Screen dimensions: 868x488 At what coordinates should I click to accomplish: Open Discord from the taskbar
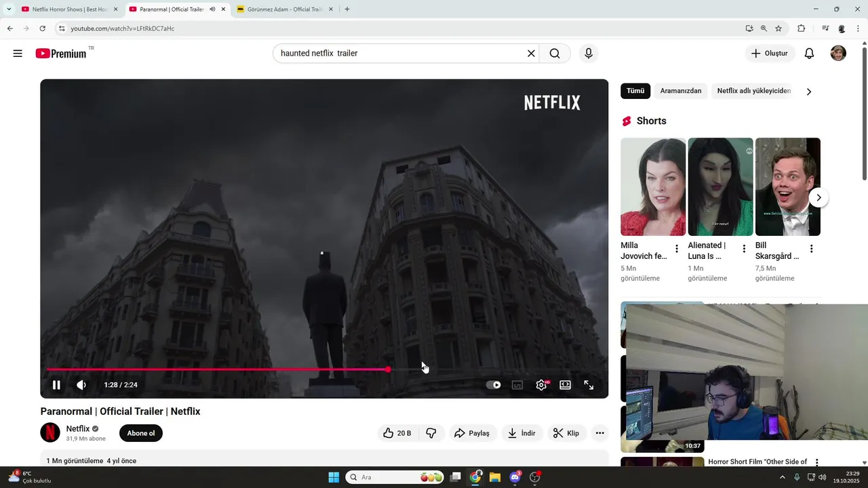tap(515, 477)
